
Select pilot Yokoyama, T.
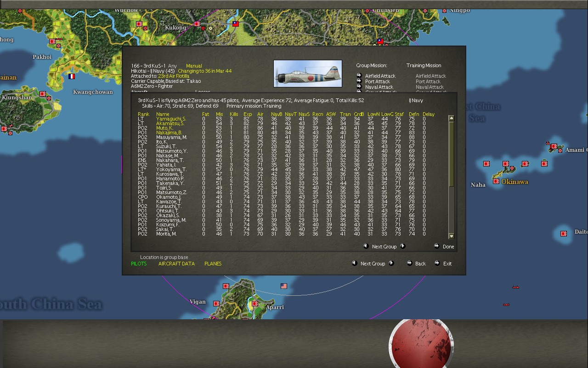[171, 169]
